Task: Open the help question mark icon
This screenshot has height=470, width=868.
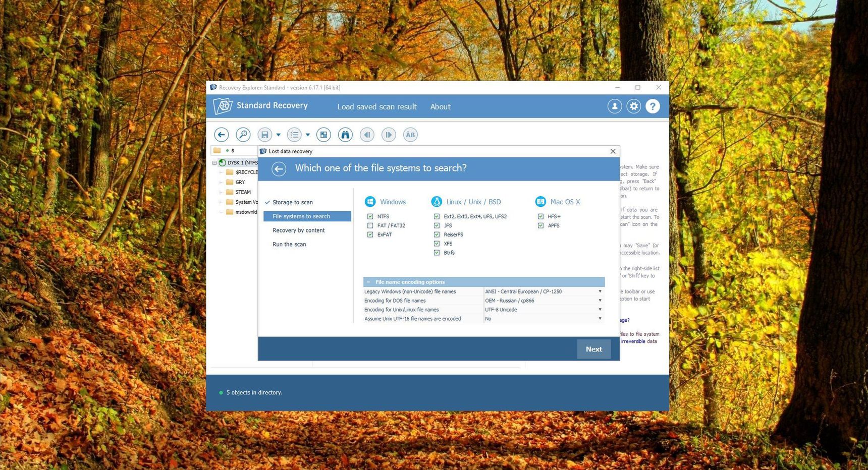Action: (653, 106)
